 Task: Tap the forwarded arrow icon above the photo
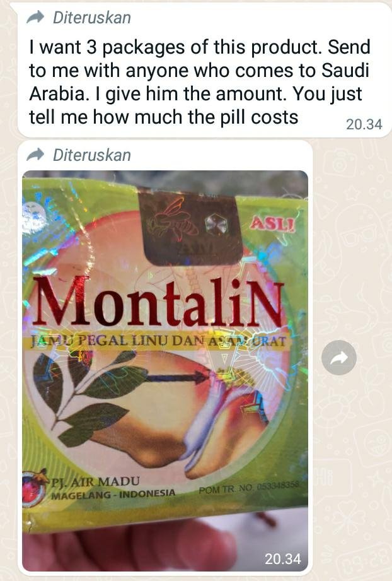coord(35,155)
